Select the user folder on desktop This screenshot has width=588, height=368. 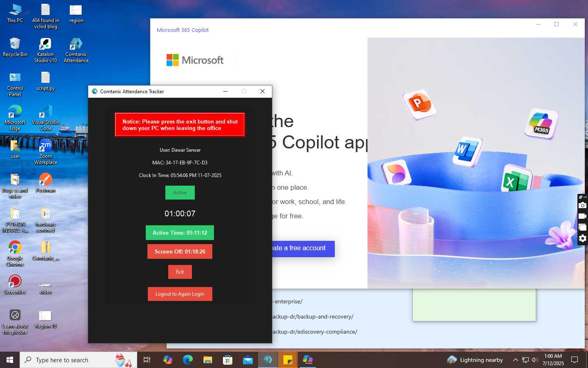click(x=15, y=149)
